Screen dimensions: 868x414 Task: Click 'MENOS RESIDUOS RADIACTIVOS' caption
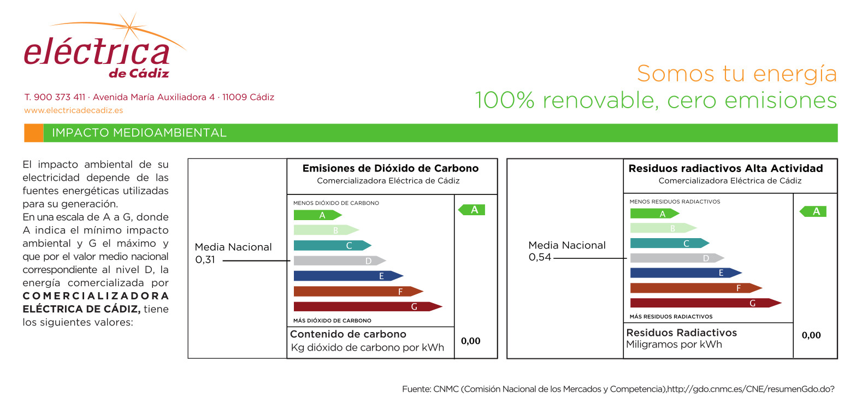(675, 202)
